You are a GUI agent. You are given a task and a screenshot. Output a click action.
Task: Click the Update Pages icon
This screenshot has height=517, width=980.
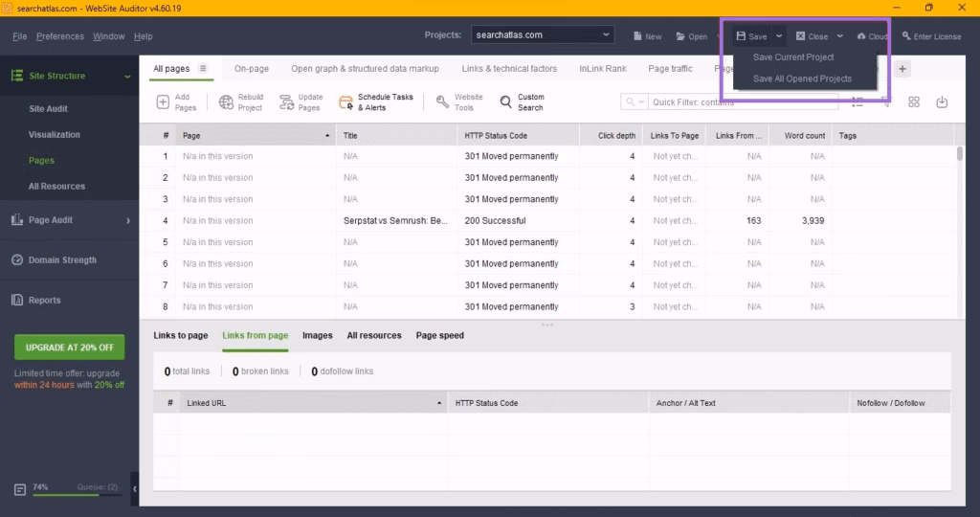[285, 102]
